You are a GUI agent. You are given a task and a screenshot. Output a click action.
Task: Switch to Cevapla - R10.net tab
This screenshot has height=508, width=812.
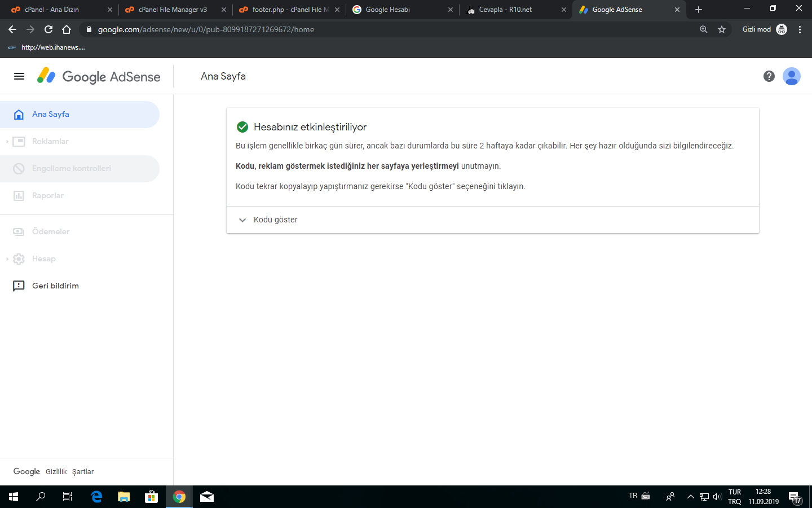pyautogui.click(x=515, y=10)
